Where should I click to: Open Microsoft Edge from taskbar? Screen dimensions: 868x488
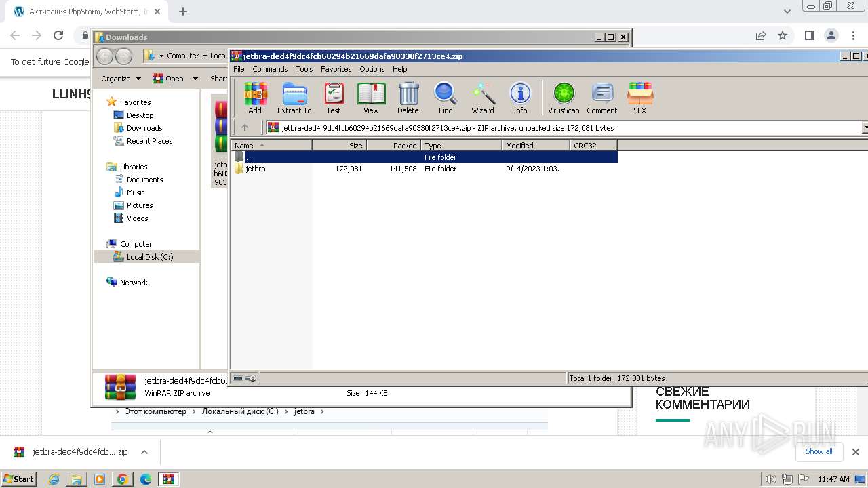pos(145,479)
